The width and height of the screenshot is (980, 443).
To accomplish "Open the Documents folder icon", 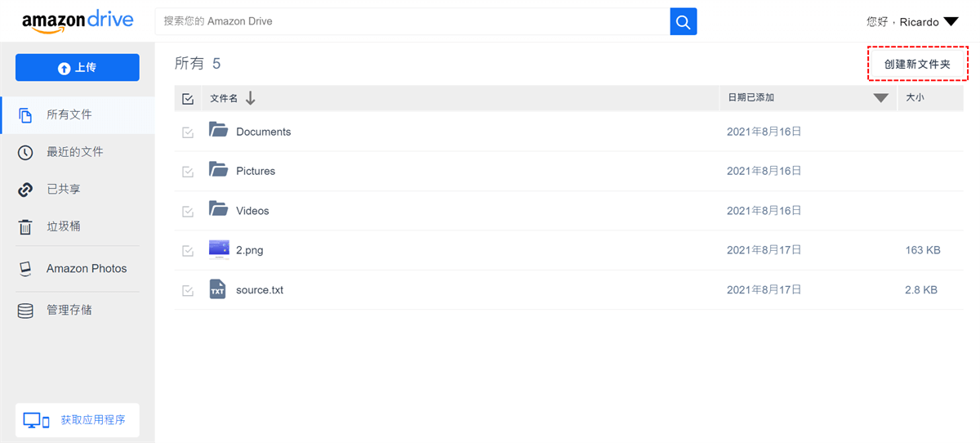I will (218, 130).
